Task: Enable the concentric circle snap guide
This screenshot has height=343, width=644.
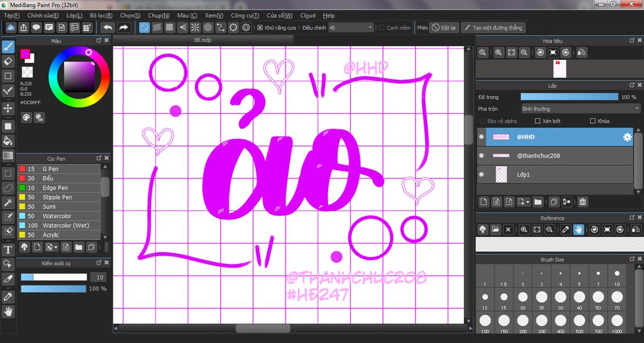Action: click(208, 28)
